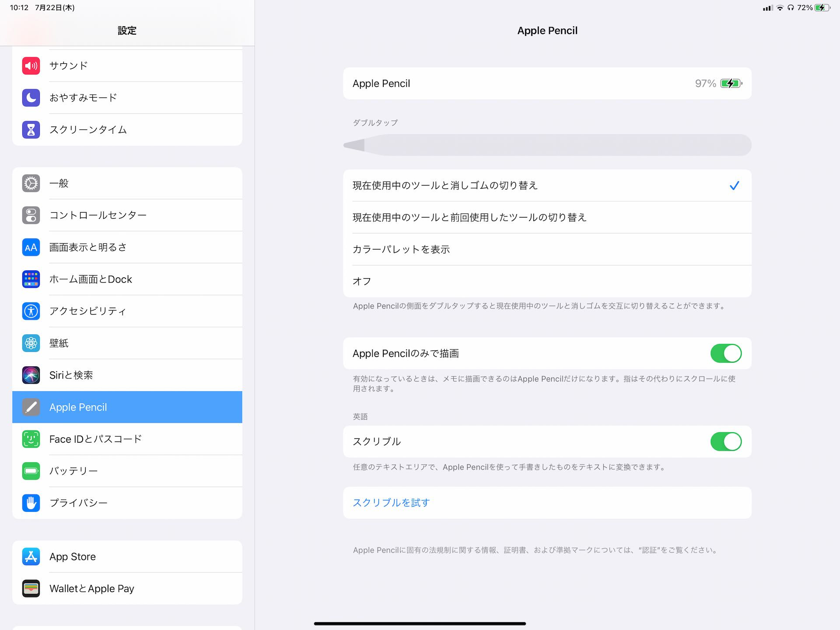Open 画面表示と明るさ settings
The height and width of the screenshot is (630, 840).
(x=127, y=247)
